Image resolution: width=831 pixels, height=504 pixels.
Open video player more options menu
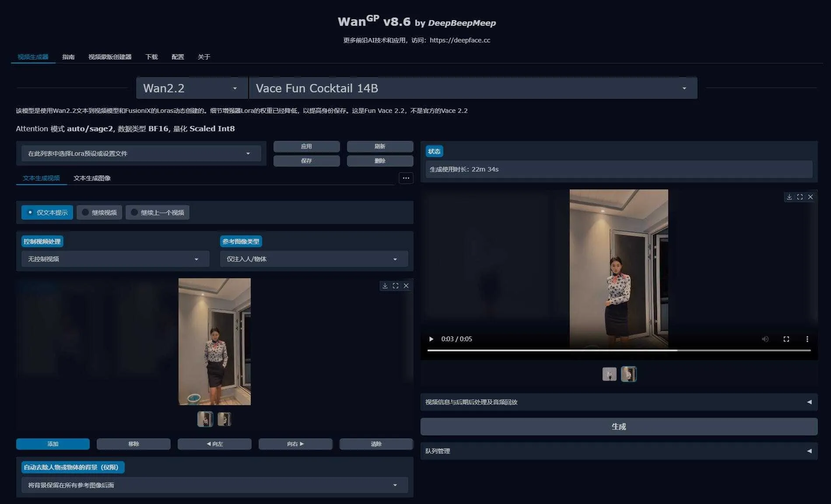pyautogui.click(x=807, y=339)
